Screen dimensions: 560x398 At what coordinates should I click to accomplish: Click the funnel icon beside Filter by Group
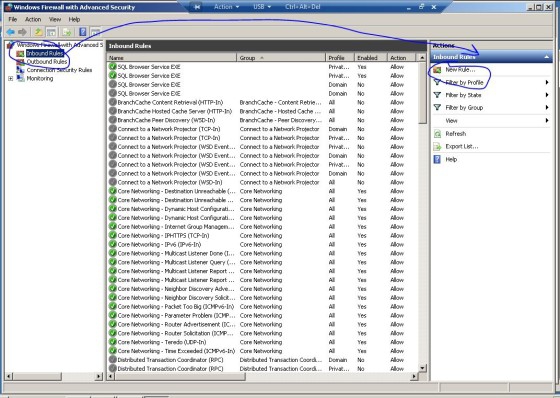pyautogui.click(x=437, y=108)
